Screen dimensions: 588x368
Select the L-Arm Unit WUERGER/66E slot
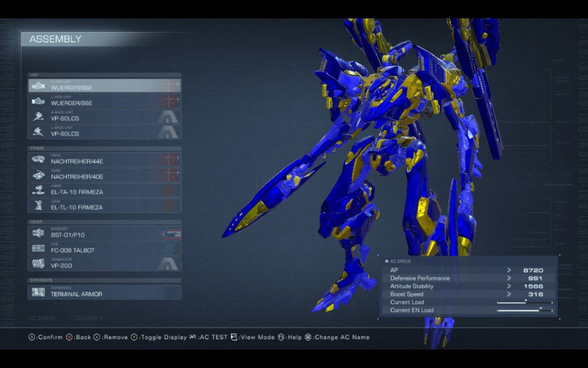click(x=104, y=101)
